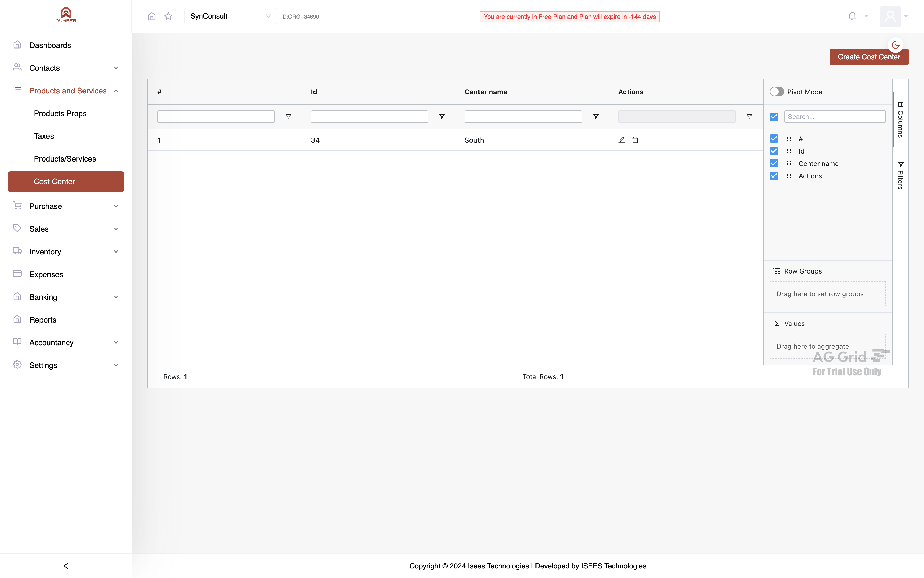
Task: Collapse the sidebar with the back arrow
Action: click(66, 566)
